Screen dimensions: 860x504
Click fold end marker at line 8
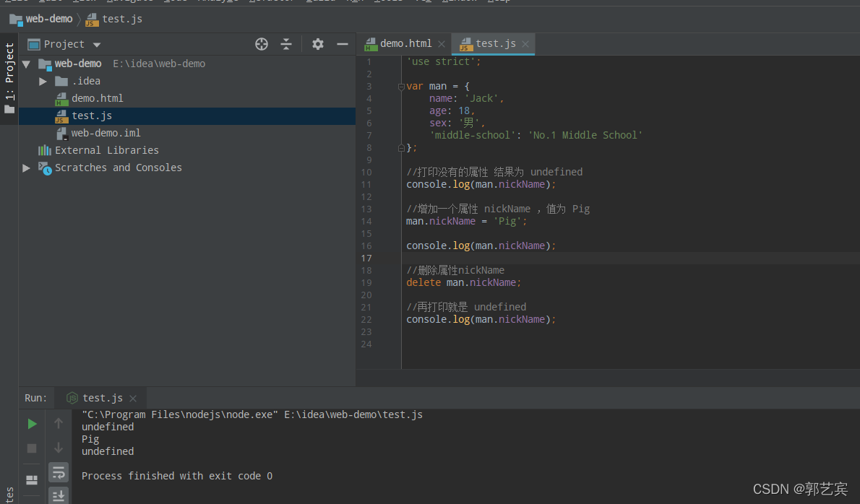pos(401,148)
